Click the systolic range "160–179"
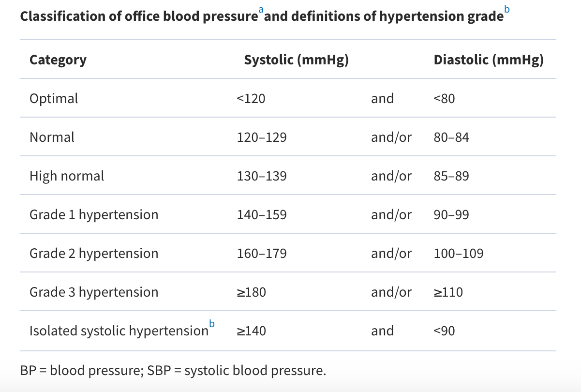The width and height of the screenshot is (581, 392). (262, 254)
